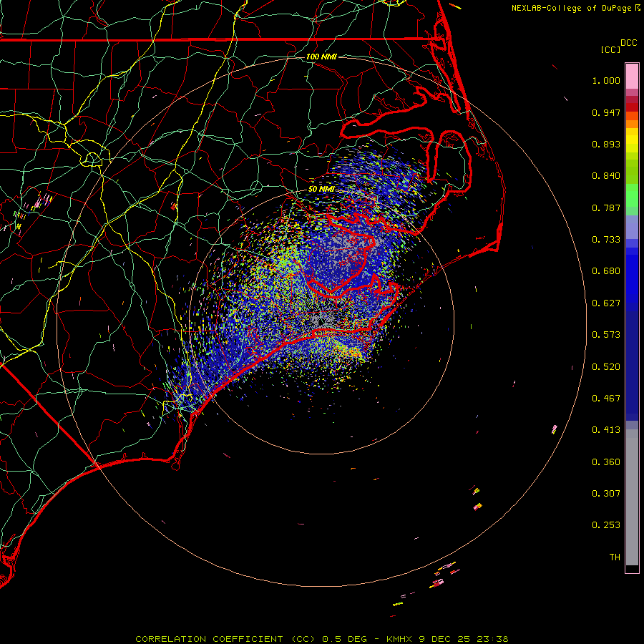Image resolution: width=644 pixels, height=644 pixels.
Task: Pick the gray swatch near 0.307
Action: (632, 497)
